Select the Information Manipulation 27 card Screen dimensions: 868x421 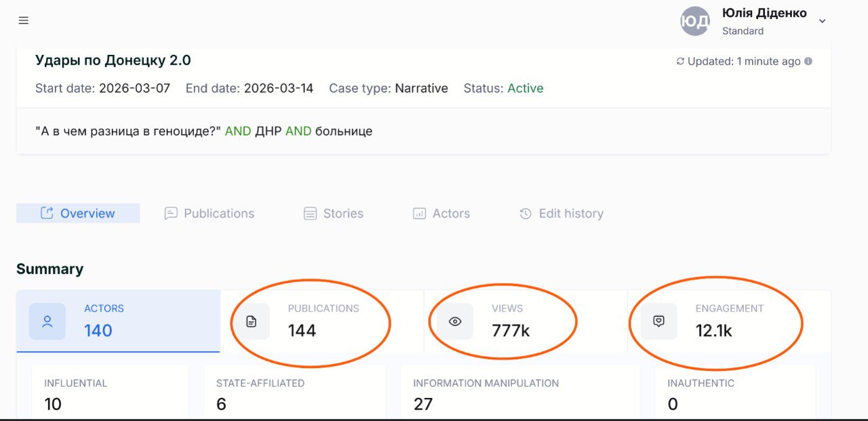click(x=519, y=394)
